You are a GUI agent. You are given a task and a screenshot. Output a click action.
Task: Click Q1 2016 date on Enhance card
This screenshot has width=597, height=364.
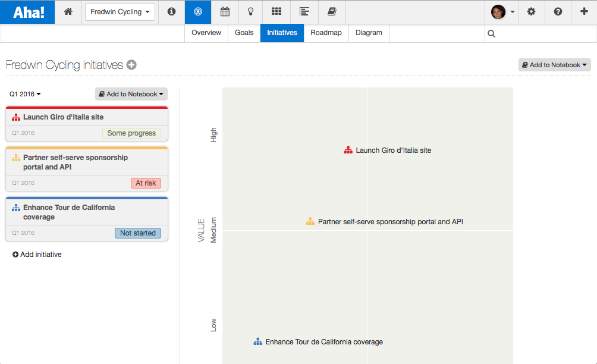click(23, 233)
